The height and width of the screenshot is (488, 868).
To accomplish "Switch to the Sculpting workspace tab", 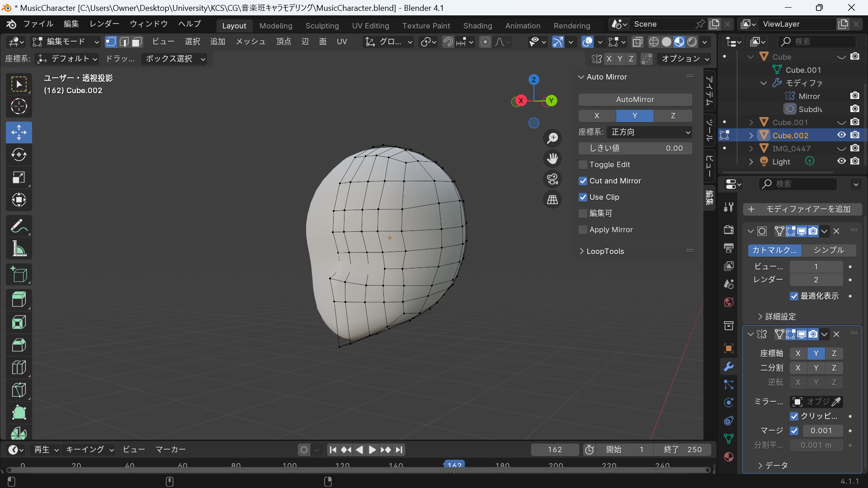I will (x=322, y=26).
